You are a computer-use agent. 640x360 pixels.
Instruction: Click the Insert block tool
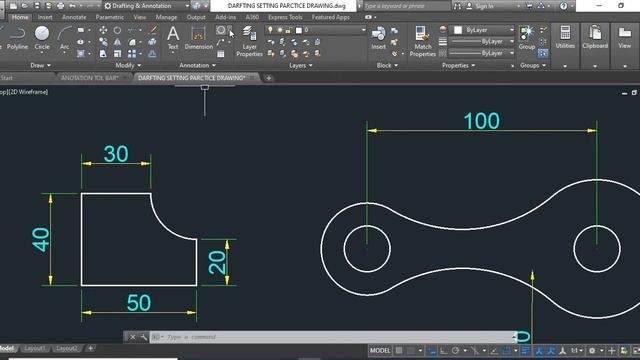378,38
